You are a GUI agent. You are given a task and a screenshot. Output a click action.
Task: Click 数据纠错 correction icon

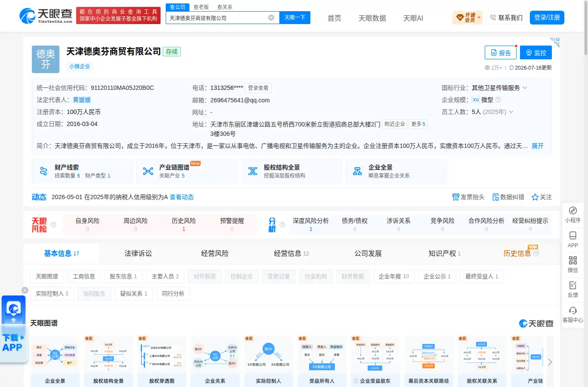coord(495,197)
